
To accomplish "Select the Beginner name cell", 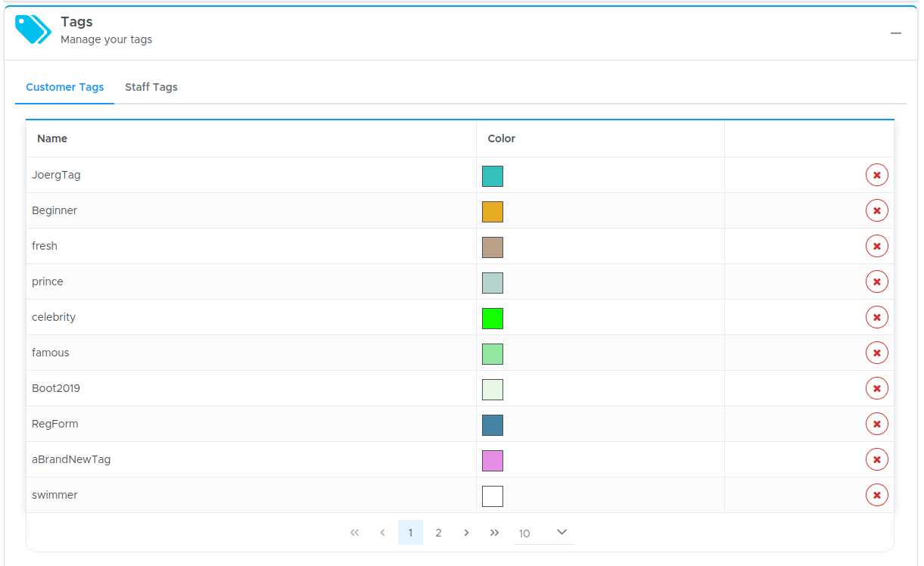I will pyautogui.click(x=251, y=210).
